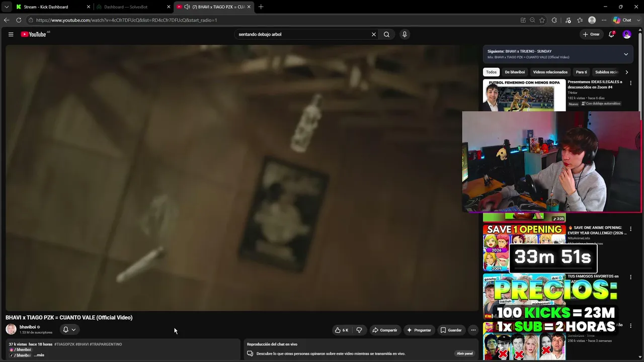Screen dimensions: 644x362
Task: Open options for Presentamos IDEAS ILEGALES video
Action: [x=630, y=83]
